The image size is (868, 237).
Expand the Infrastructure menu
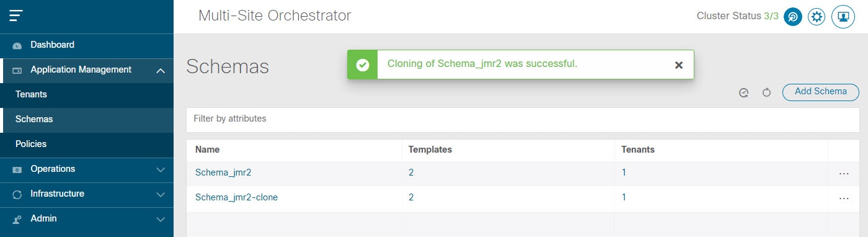coord(87,194)
